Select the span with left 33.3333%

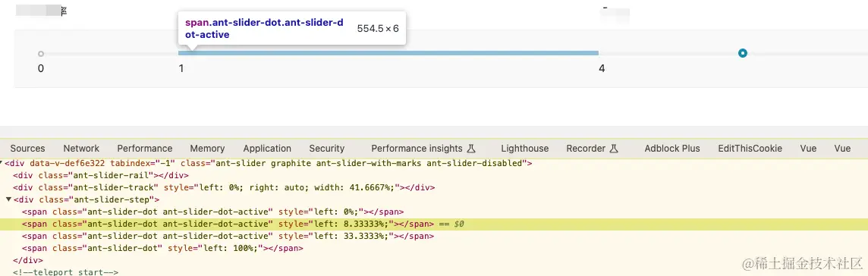point(228,236)
